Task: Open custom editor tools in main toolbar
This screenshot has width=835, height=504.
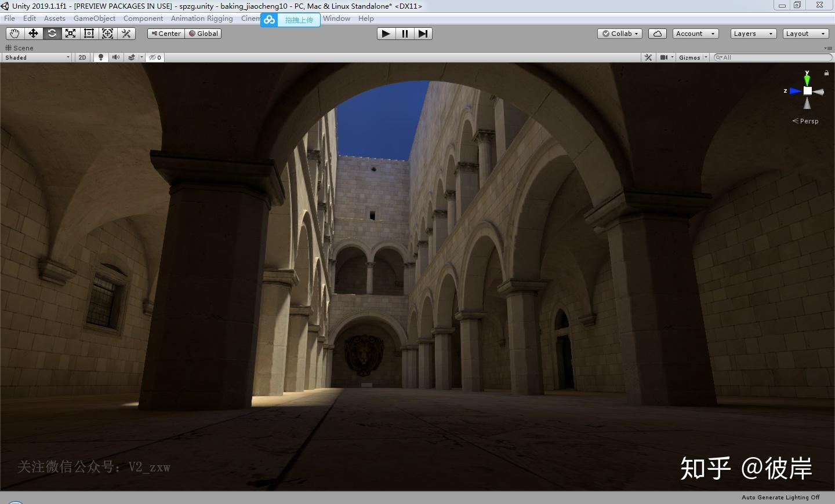Action: click(x=126, y=34)
